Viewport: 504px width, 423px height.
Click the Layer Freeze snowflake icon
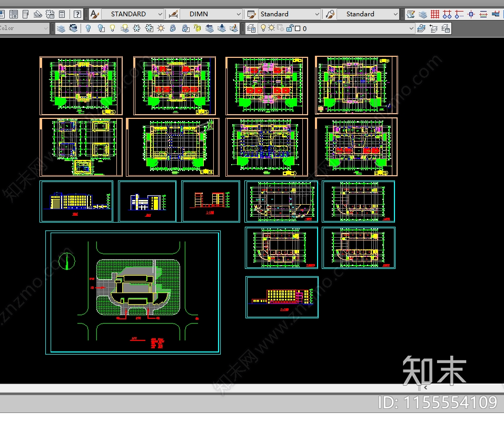pyautogui.click(x=137, y=28)
